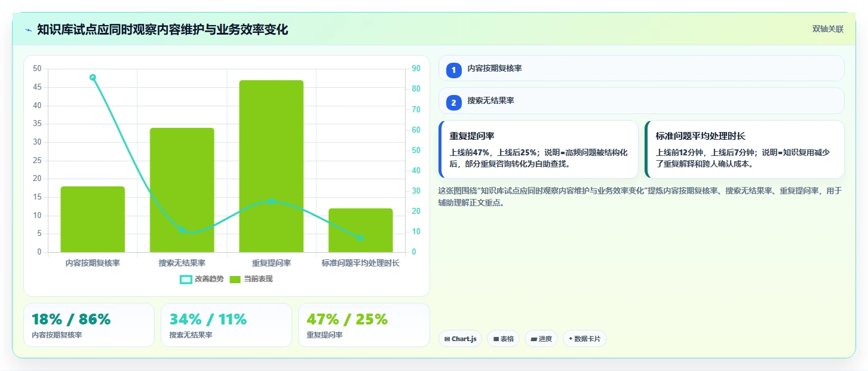The image size is (868, 371).
Task: Click the tallest green bar for 重复提问率
Action: [271, 166]
